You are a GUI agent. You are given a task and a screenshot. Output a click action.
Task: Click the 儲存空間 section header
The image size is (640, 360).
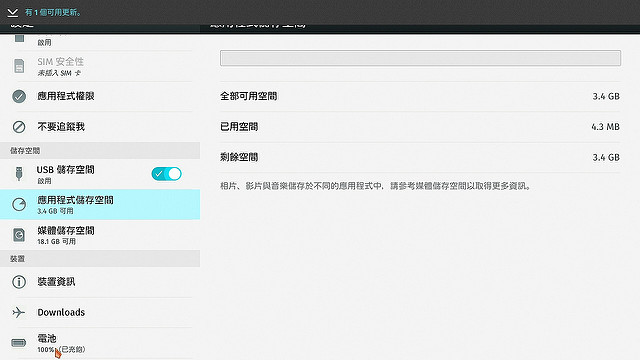[x=100, y=151]
